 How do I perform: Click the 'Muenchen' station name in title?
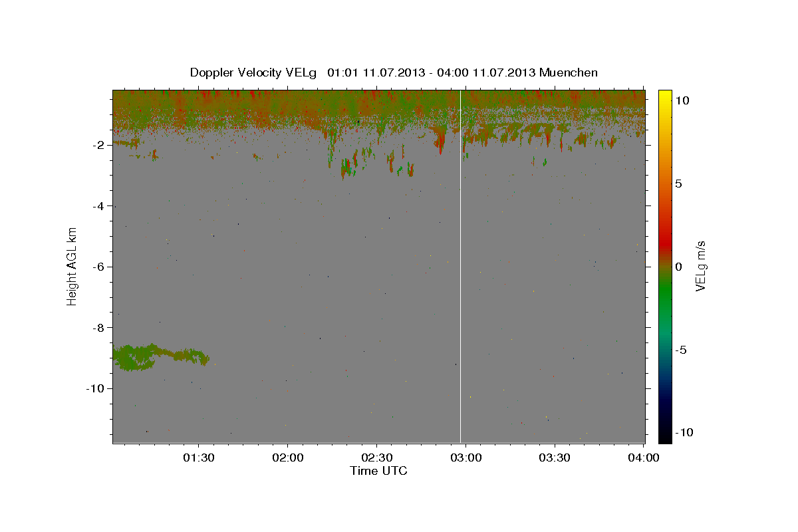(x=569, y=72)
